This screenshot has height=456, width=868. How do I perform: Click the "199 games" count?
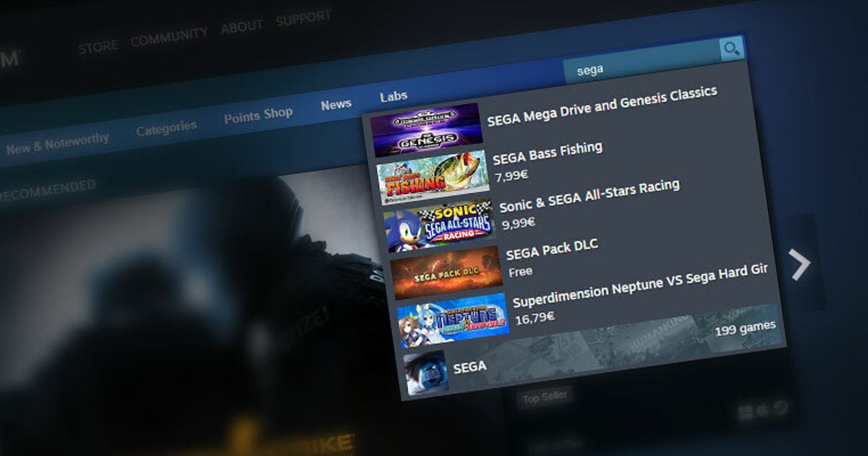tap(745, 329)
